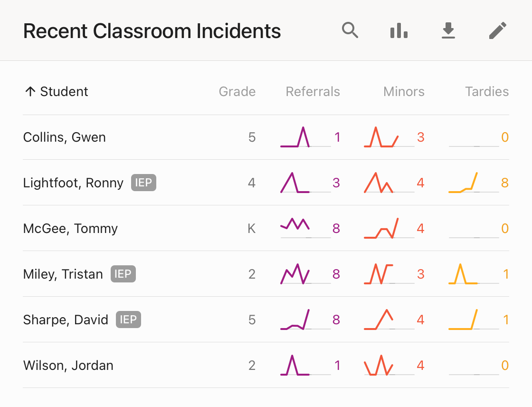This screenshot has width=532, height=407.
Task: Toggle sort arrow beside Student header
Action: [x=30, y=92]
